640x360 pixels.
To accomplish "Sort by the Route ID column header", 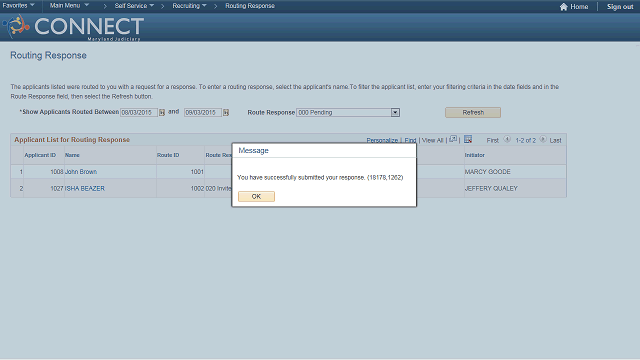I will [168, 155].
